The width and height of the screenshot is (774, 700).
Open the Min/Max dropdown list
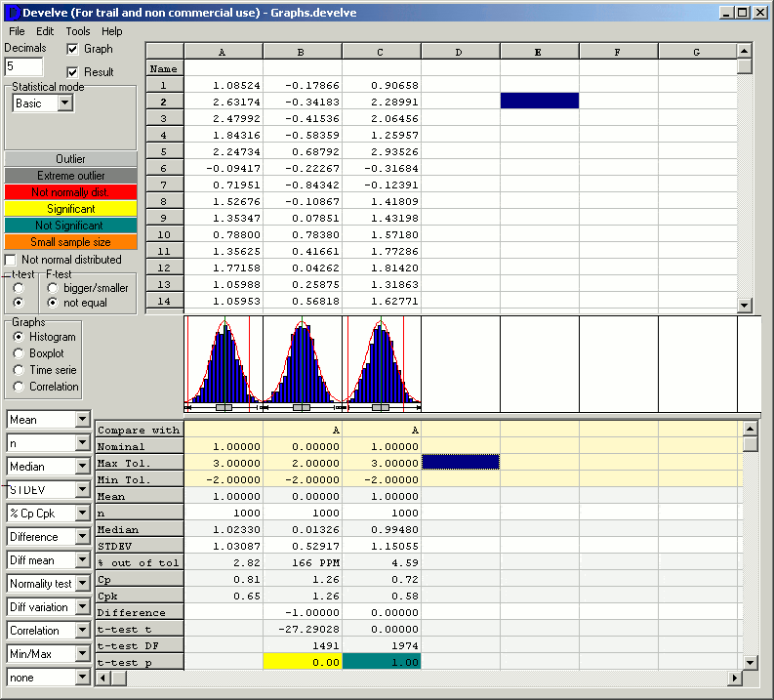pos(81,654)
